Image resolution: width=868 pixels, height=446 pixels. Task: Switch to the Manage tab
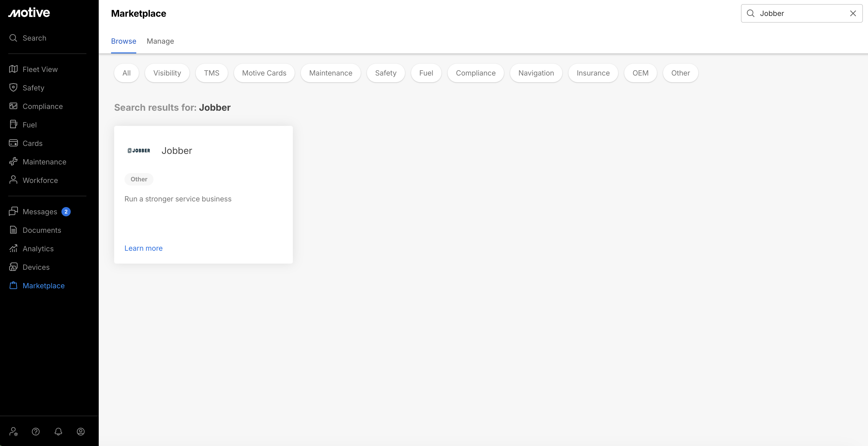tap(160, 41)
